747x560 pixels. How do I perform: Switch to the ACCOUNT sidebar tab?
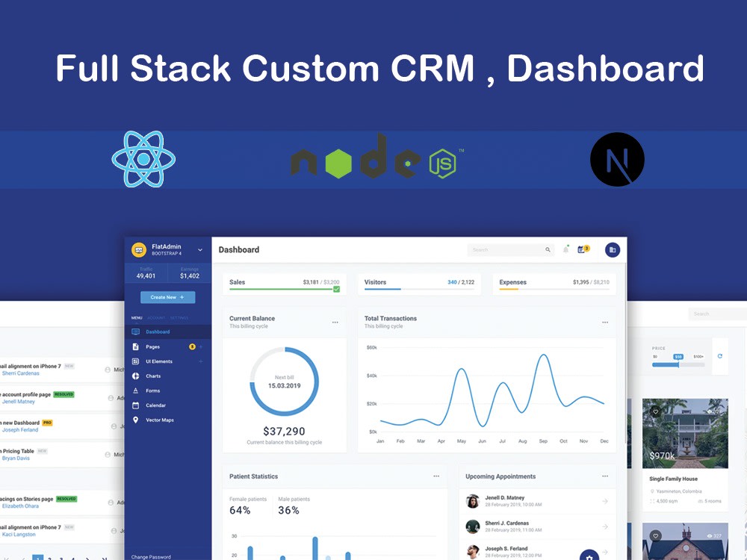(156, 317)
